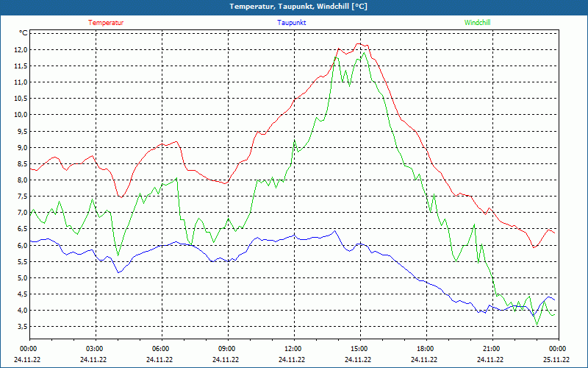
Task: Click the red temperature peak near 15:00
Action: [x=359, y=43]
